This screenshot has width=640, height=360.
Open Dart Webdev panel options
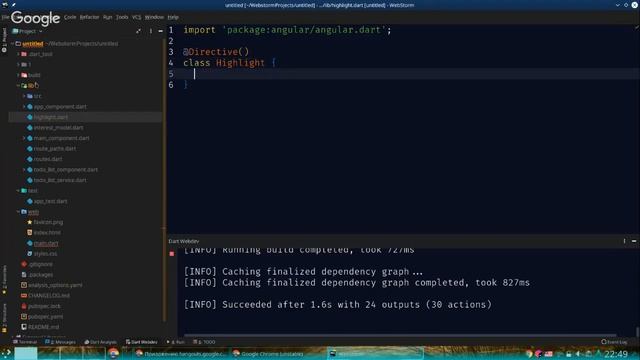(x=624, y=241)
